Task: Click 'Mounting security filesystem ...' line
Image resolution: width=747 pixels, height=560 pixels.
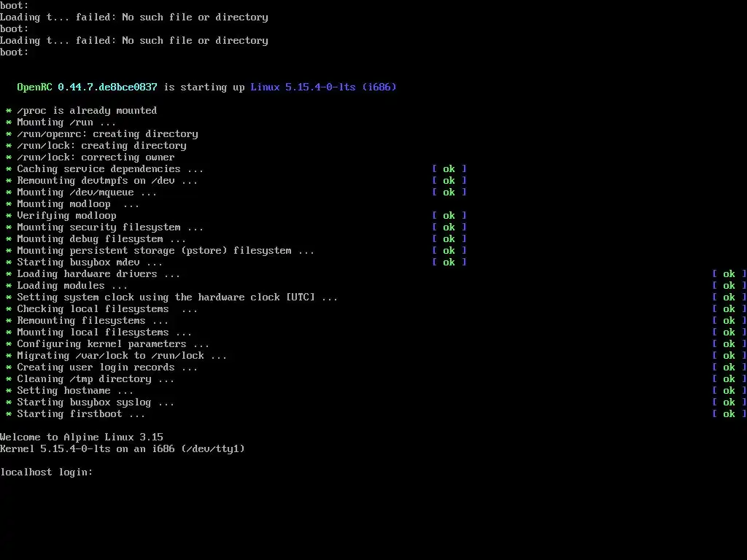Action: click(110, 227)
